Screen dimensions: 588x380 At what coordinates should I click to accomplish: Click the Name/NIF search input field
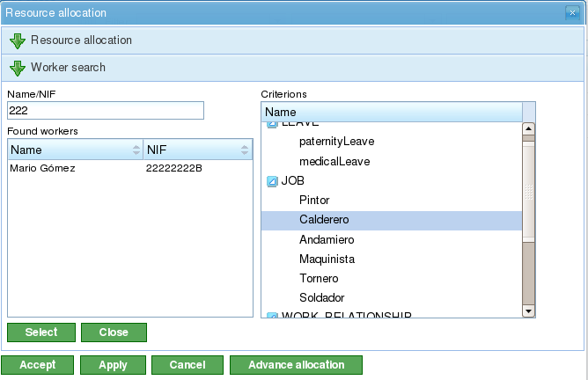[x=105, y=110]
